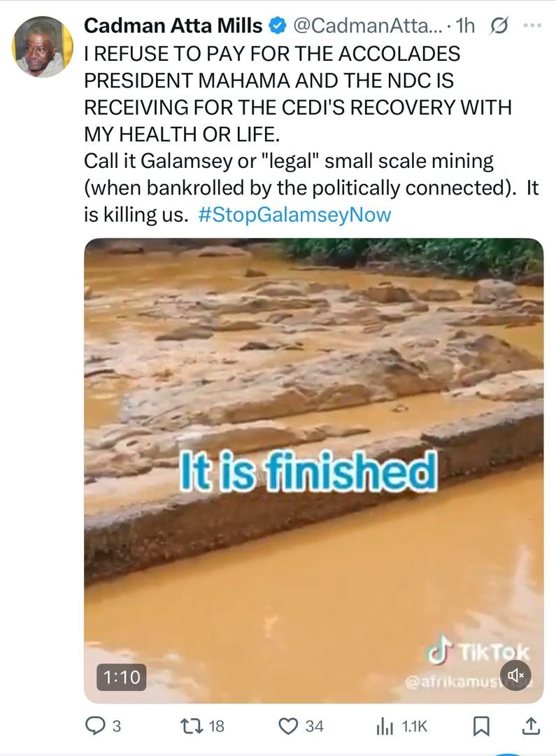Click the 'It is finished' video caption
The image size is (556, 756).
pos(308,472)
